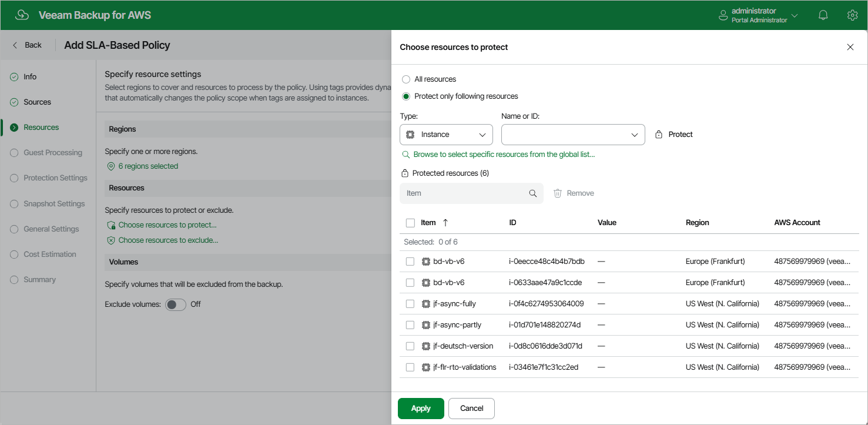Open the configuration gear icon
Image resolution: width=868 pixels, height=425 pixels.
tap(852, 15)
